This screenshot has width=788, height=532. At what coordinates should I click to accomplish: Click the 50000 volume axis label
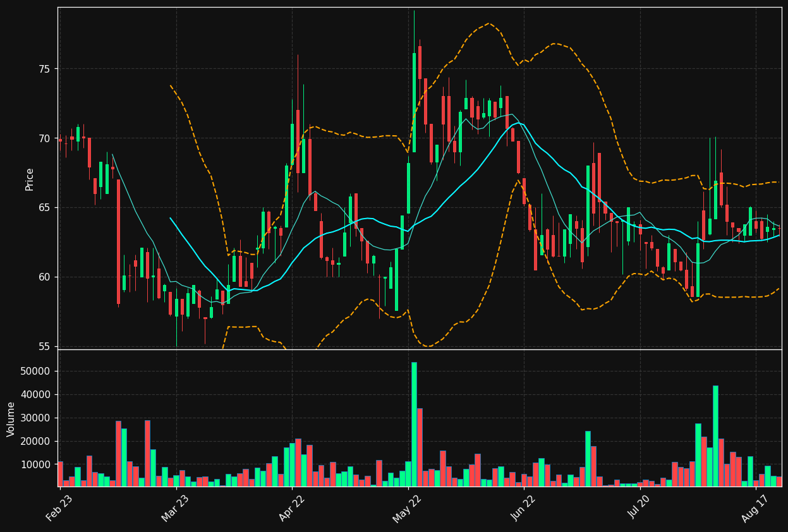35,372
